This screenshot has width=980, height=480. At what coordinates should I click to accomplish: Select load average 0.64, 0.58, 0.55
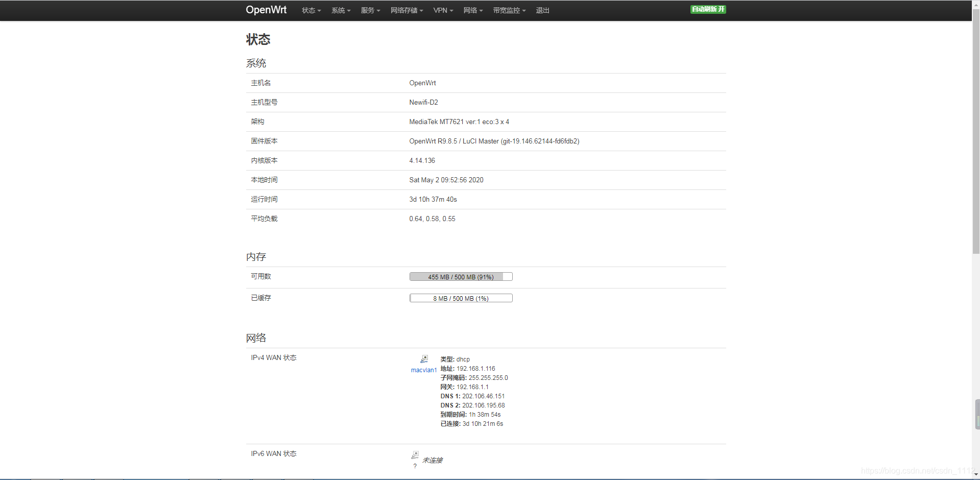click(x=432, y=219)
